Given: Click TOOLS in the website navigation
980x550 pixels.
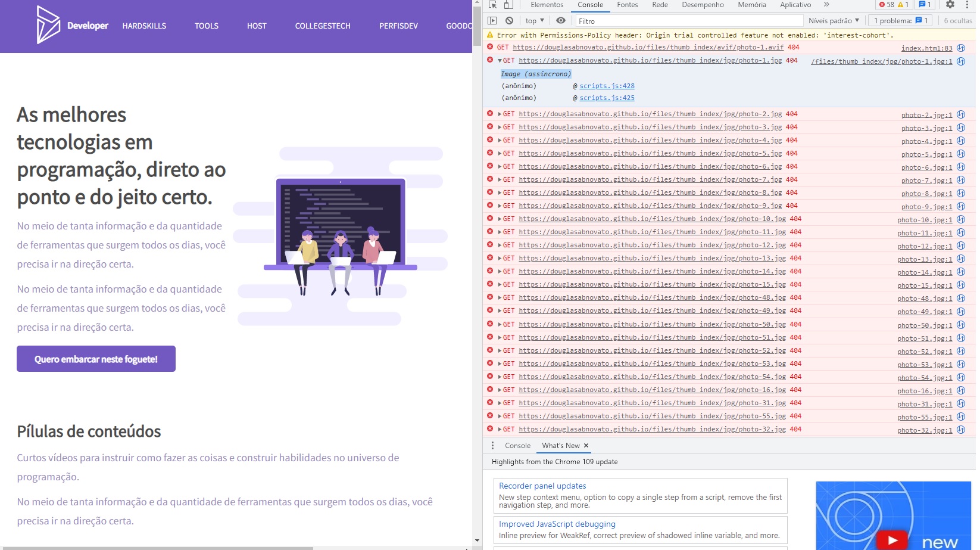Looking at the screenshot, I should pos(207,26).
